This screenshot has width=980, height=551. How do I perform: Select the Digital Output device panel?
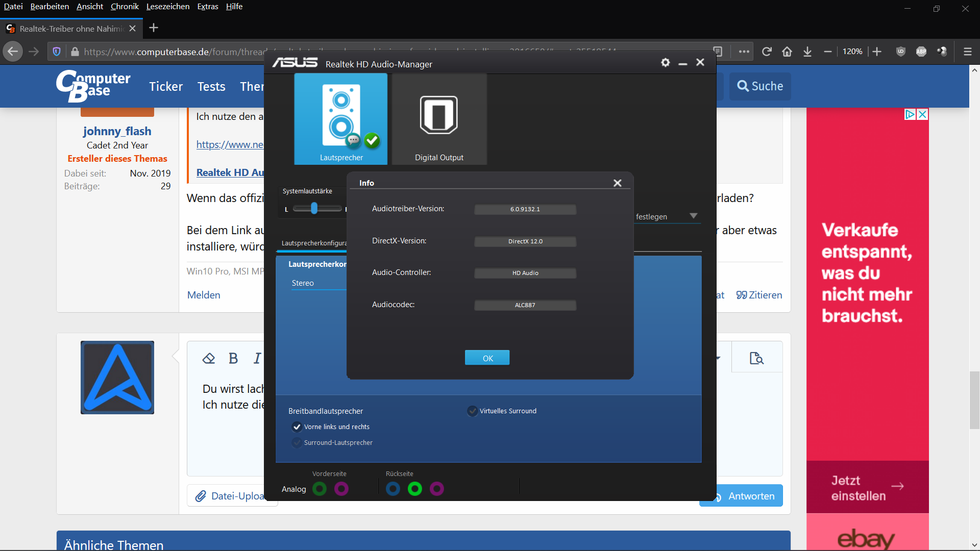pyautogui.click(x=439, y=119)
